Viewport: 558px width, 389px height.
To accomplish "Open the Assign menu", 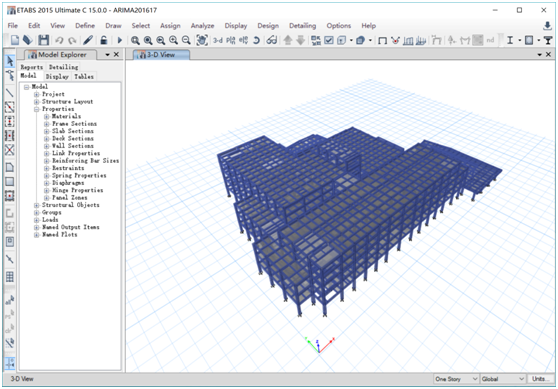I will (x=170, y=26).
